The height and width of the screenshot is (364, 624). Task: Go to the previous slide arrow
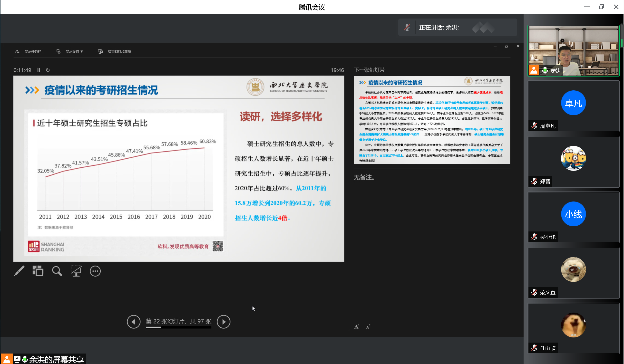(x=134, y=321)
